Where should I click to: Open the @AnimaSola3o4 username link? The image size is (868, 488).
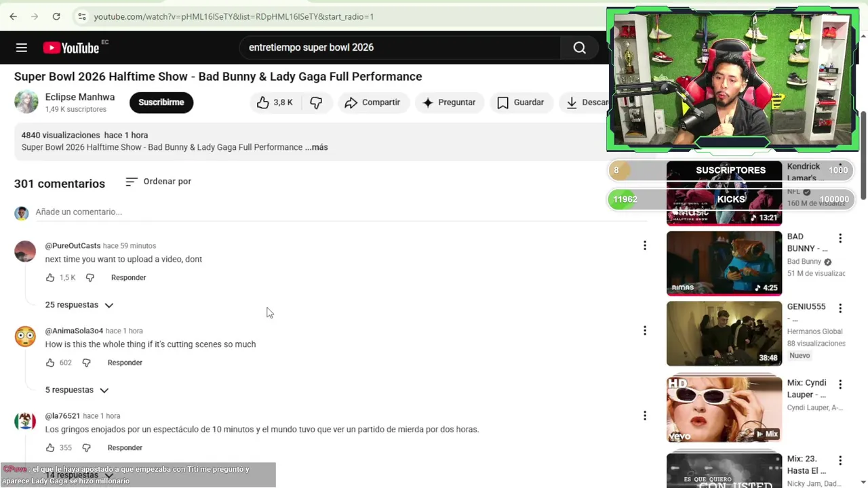coord(74,331)
